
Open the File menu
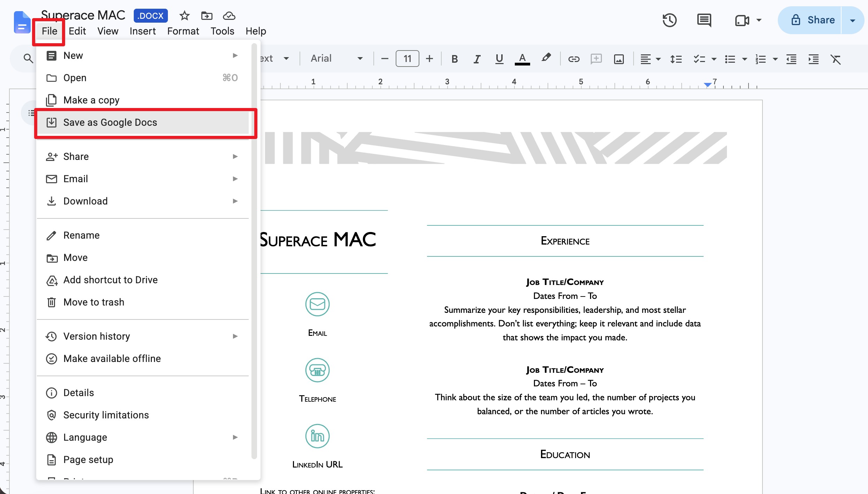click(x=49, y=31)
